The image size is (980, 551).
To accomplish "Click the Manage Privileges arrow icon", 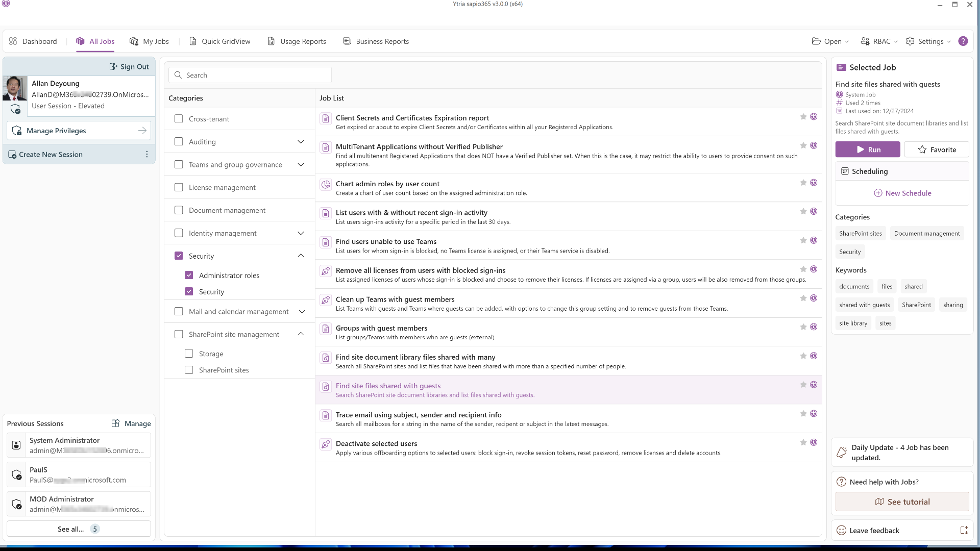I will tap(142, 131).
